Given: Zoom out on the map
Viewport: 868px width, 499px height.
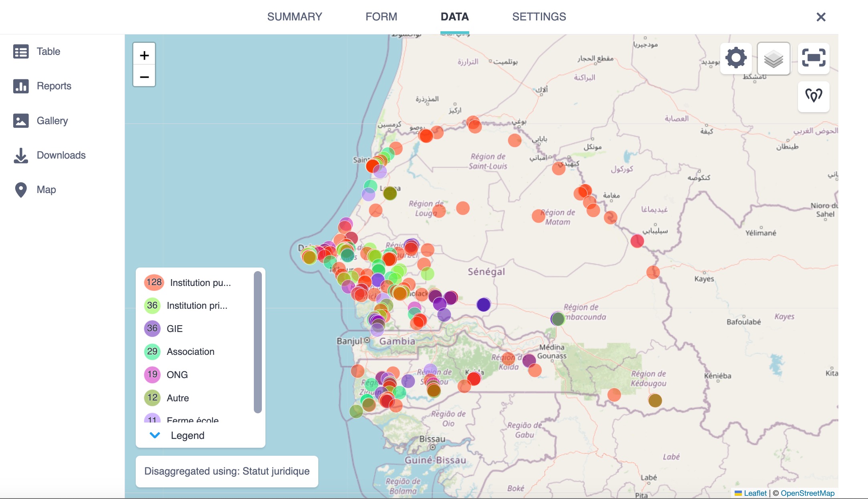Looking at the screenshot, I should point(144,76).
